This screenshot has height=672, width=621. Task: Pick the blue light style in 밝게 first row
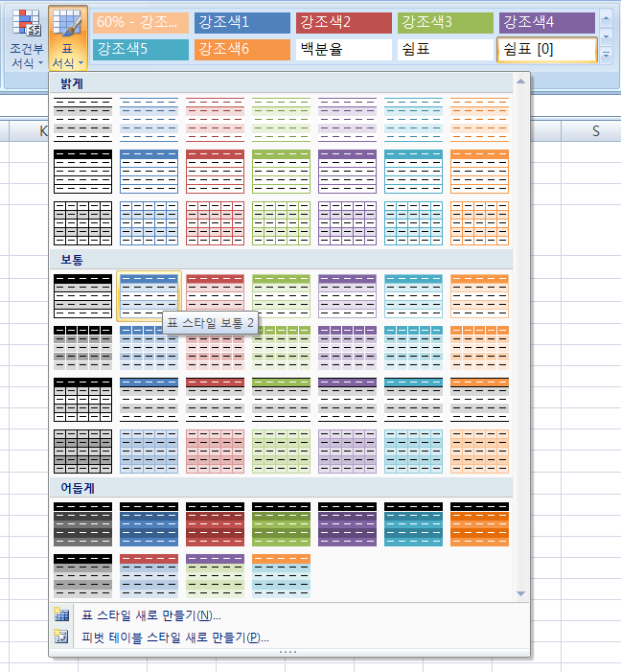tap(149, 120)
